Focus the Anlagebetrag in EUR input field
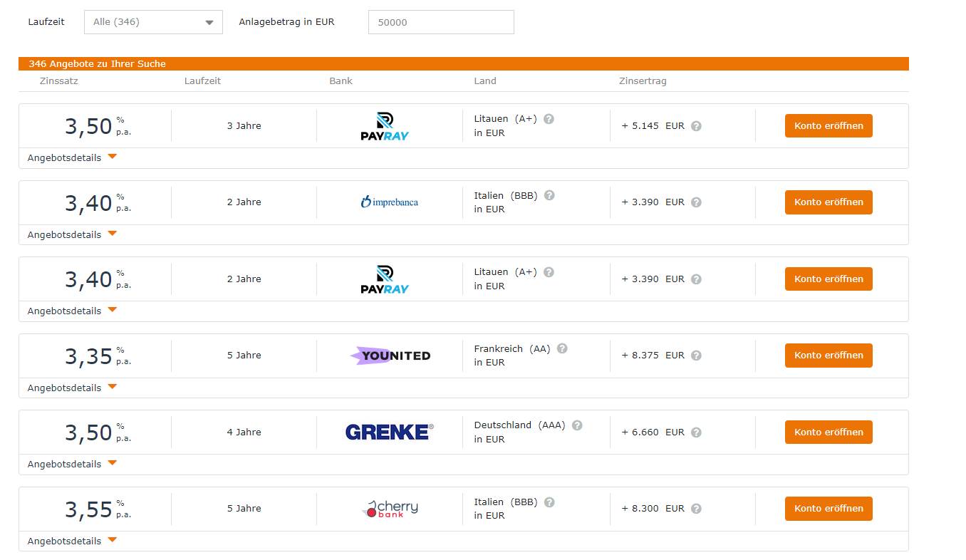Screen dimensions: 966x560 coord(441,22)
